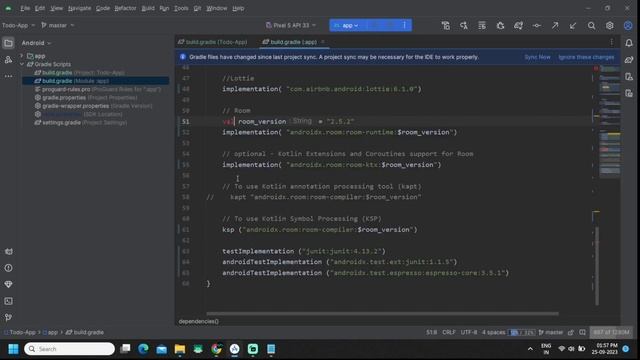Click the Android Studio app logo

[x=8, y=8]
